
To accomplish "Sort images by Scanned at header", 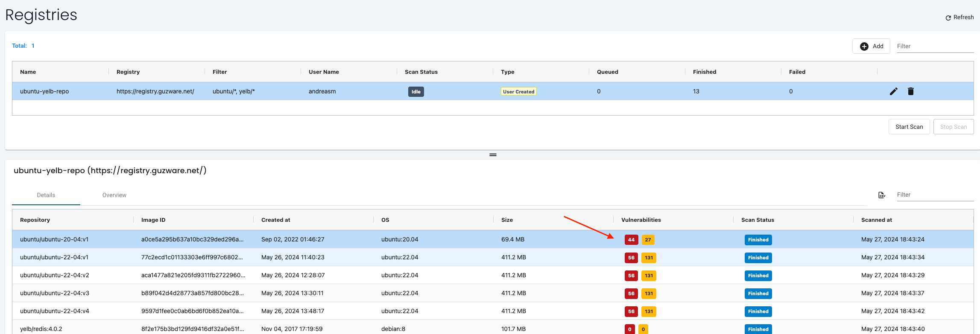I will point(877,220).
